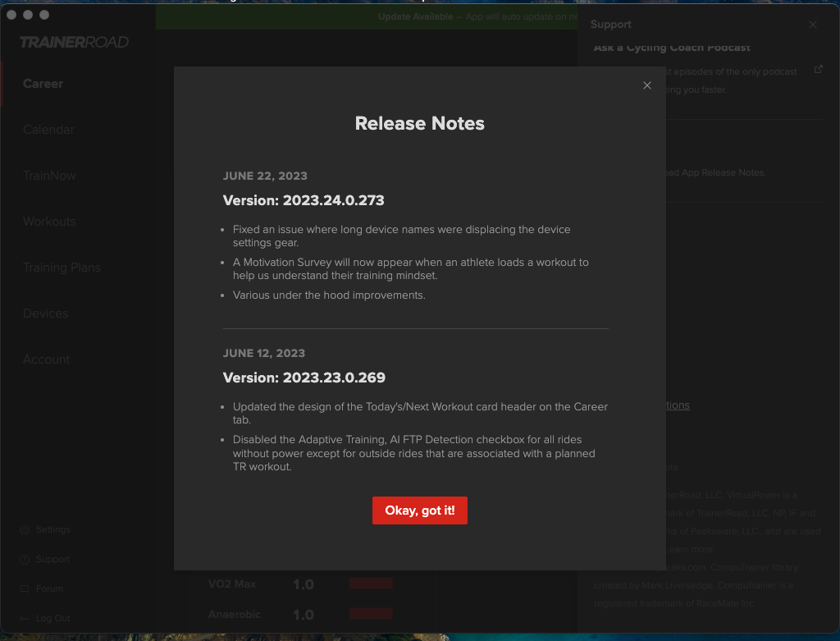Click Version: 2023.23.0.269 heading
Viewport: 840px width, 641px height.
click(x=304, y=378)
